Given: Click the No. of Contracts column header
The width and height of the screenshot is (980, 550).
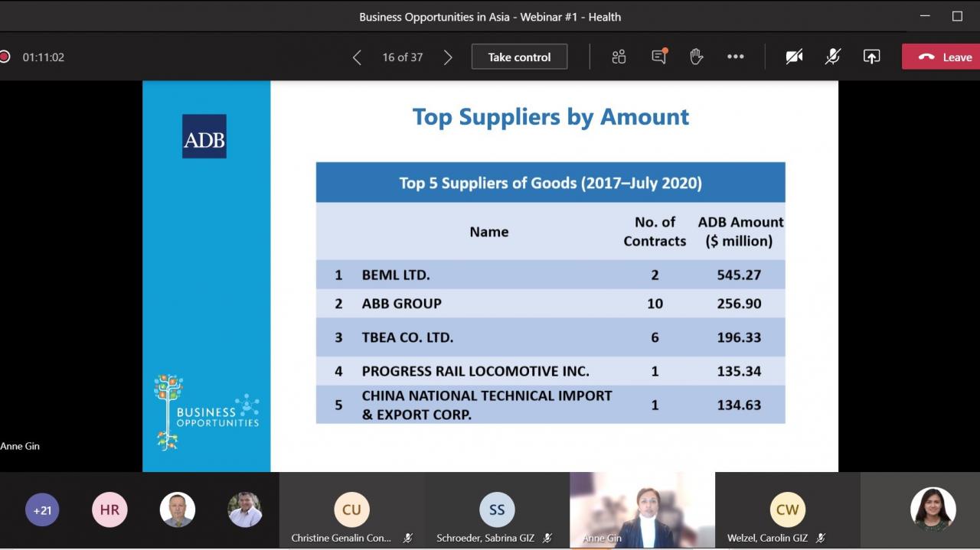Looking at the screenshot, I should click(x=655, y=231).
